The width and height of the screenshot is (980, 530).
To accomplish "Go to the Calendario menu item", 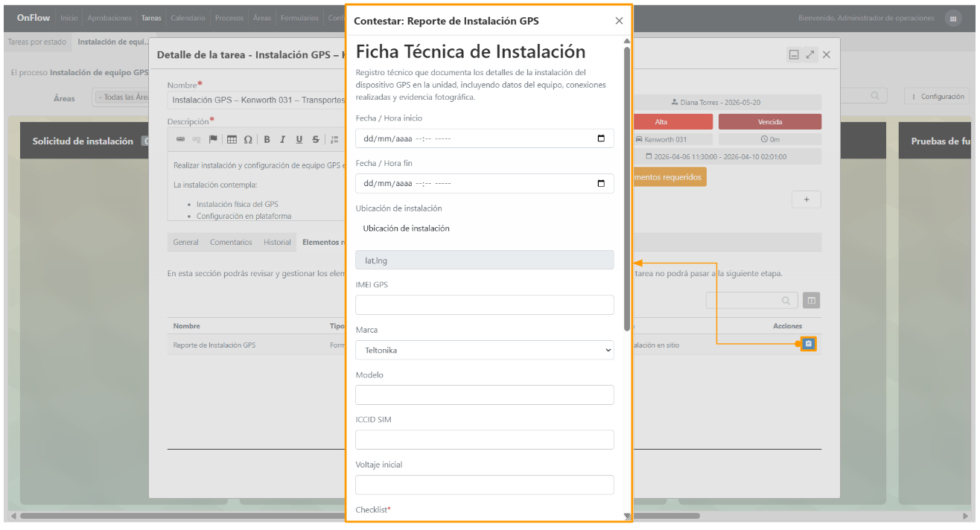I will 188,18.
